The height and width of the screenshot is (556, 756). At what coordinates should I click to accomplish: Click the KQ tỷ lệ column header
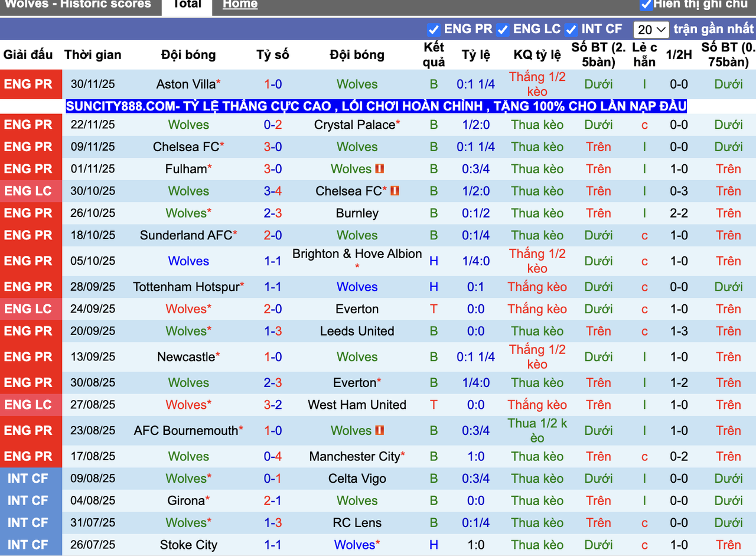[537, 55]
